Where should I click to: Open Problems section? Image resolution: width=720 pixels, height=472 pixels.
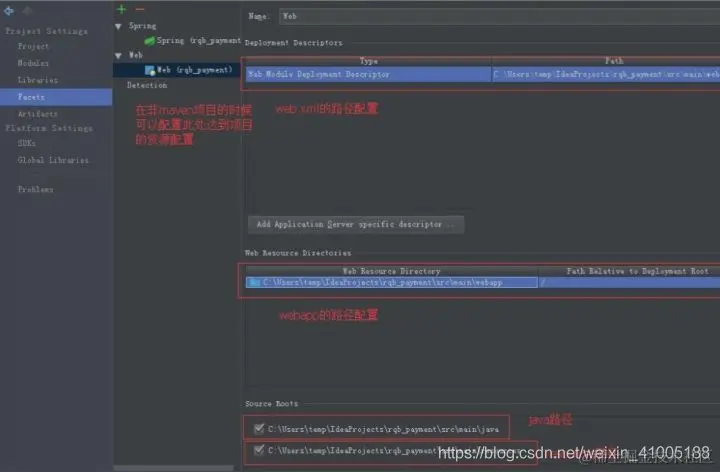[x=35, y=189]
